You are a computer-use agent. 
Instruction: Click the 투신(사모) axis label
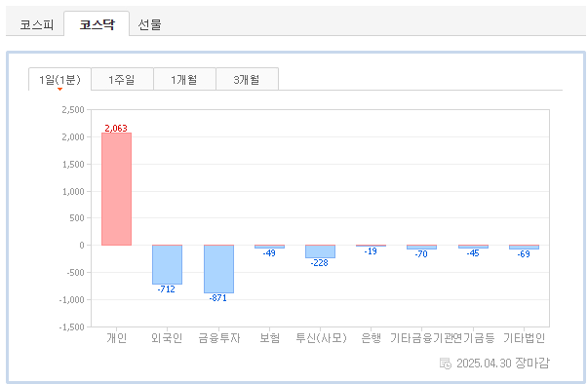(321, 338)
